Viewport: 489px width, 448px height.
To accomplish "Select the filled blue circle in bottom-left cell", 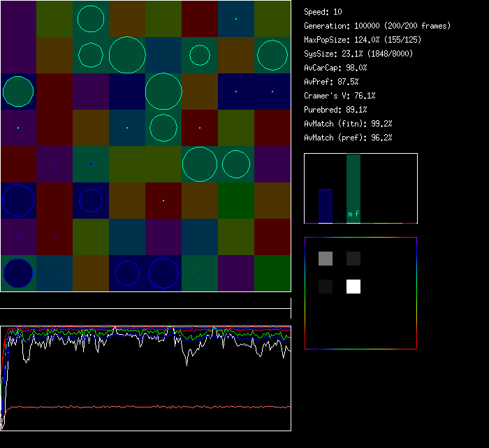I will pos(18,273).
